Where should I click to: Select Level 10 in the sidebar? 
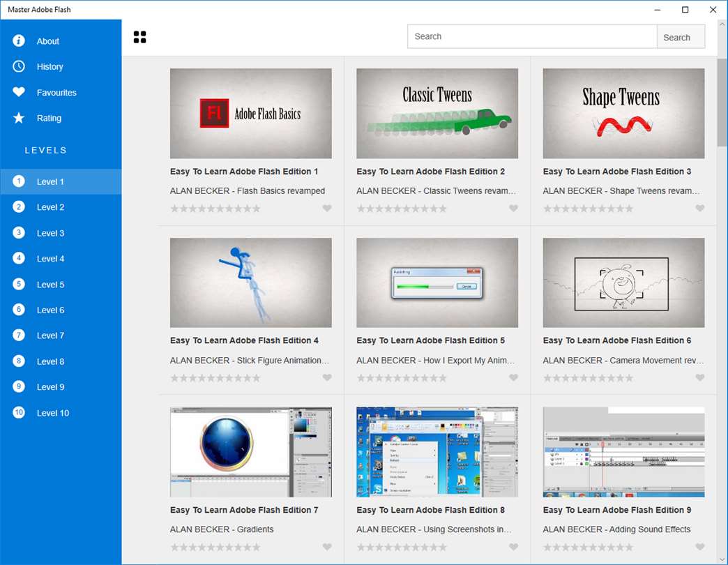click(x=61, y=413)
